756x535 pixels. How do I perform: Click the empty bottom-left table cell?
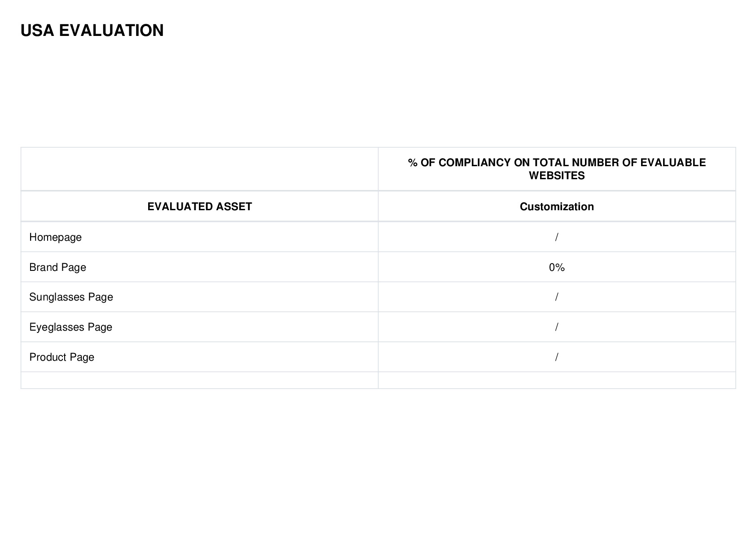point(199,380)
